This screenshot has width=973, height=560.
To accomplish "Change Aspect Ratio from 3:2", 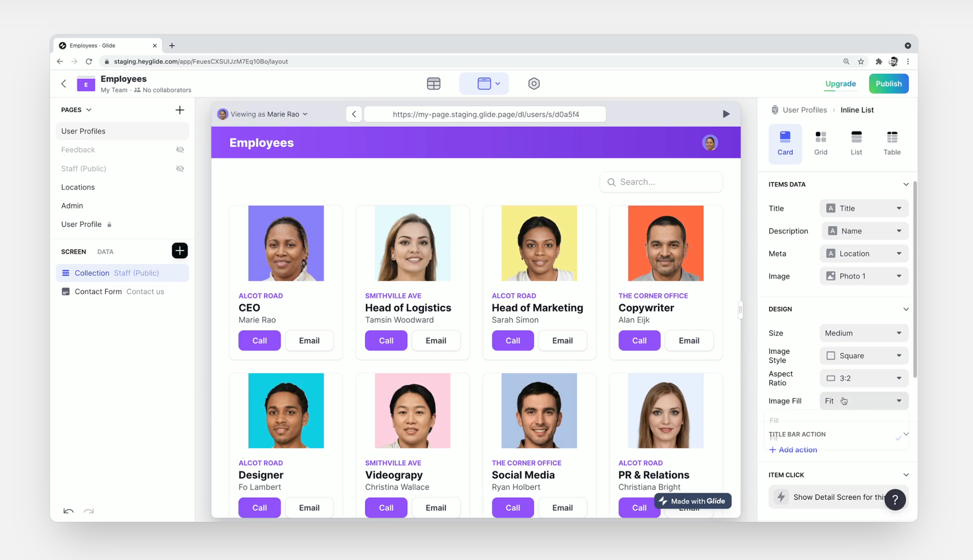I will click(x=864, y=378).
